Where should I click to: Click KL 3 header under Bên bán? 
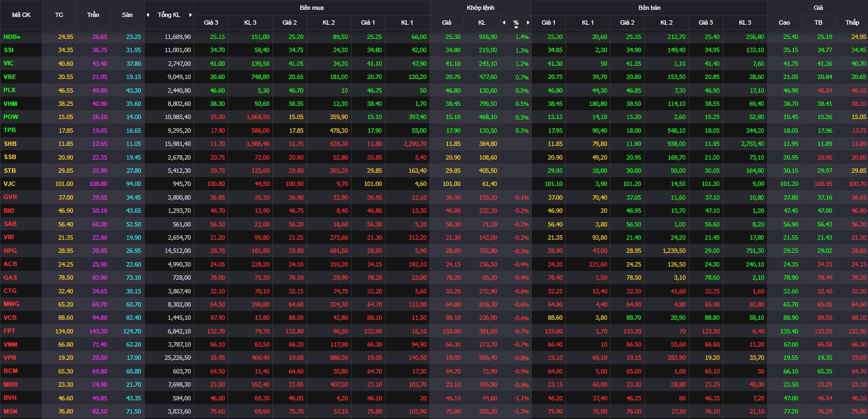(x=745, y=22)
